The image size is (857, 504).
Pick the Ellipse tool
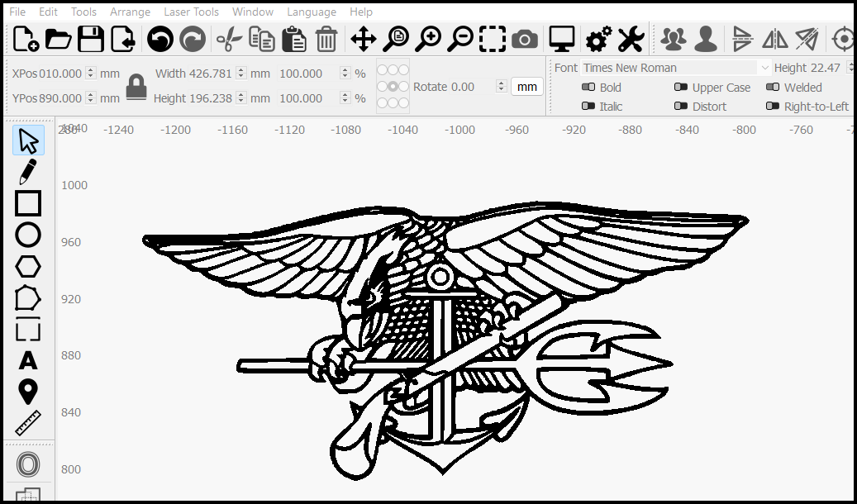[28, 235]
